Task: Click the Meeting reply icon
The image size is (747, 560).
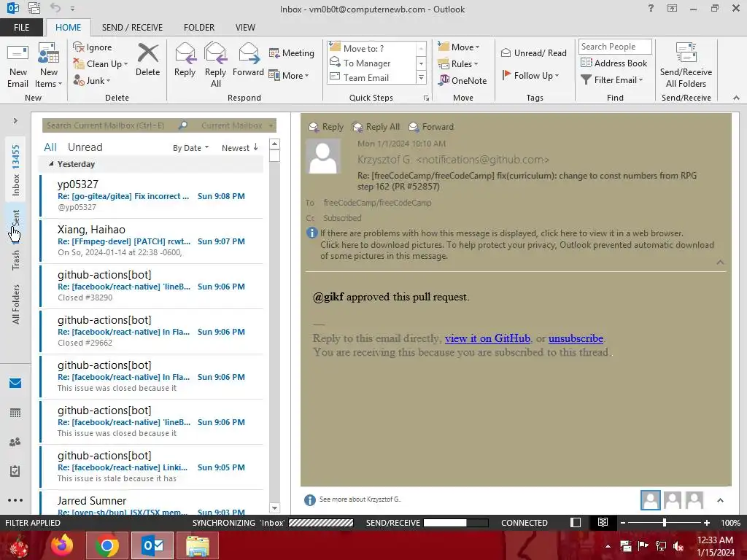Action: 291,52
